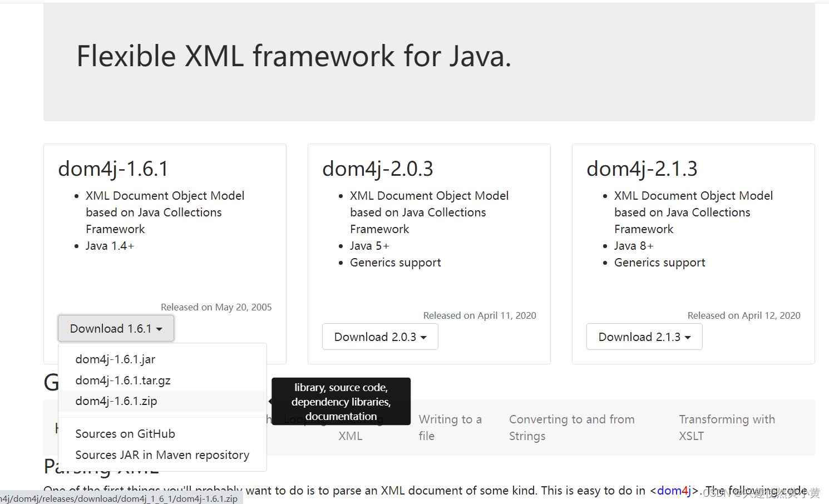Viewport: 829px width, 504px height.
Task: Click 'Released on May 20, 2005' text
Action: [216, 307]
